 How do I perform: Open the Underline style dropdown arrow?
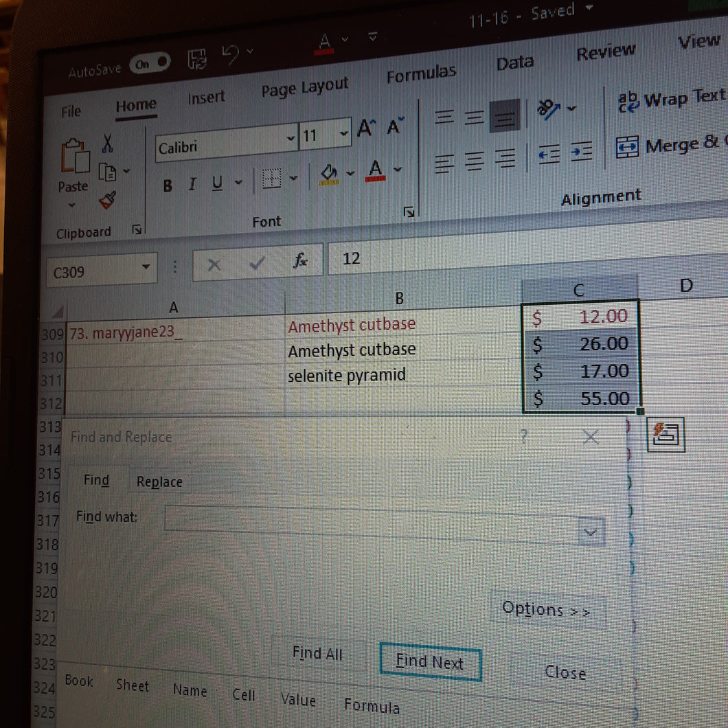pyautogui.click(x=238, y=182)
